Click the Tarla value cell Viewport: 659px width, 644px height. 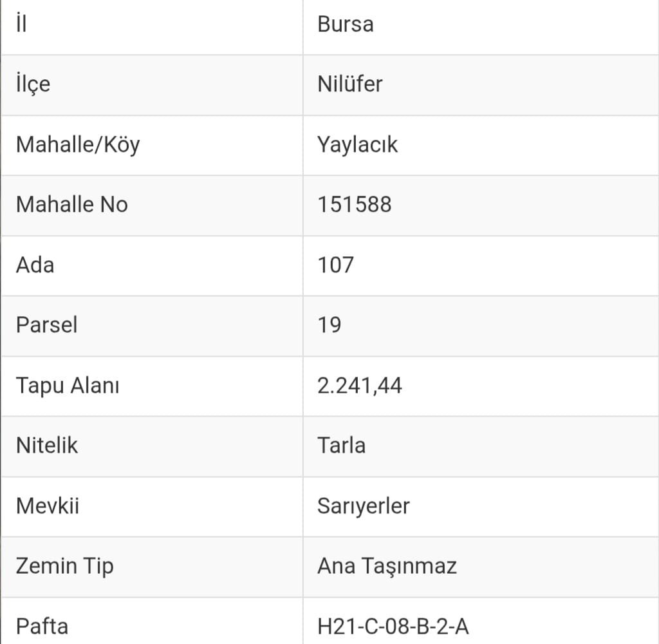coord(341,446)
